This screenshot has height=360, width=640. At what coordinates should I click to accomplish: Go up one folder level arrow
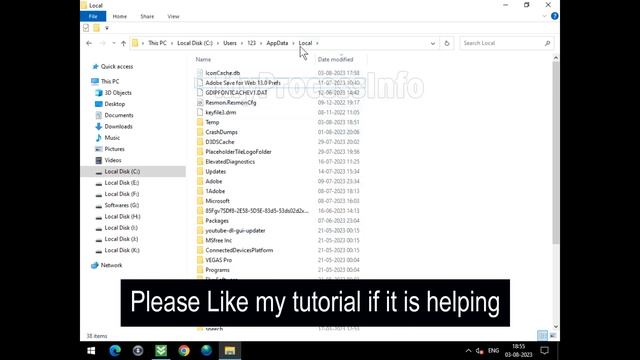point(123,43)
